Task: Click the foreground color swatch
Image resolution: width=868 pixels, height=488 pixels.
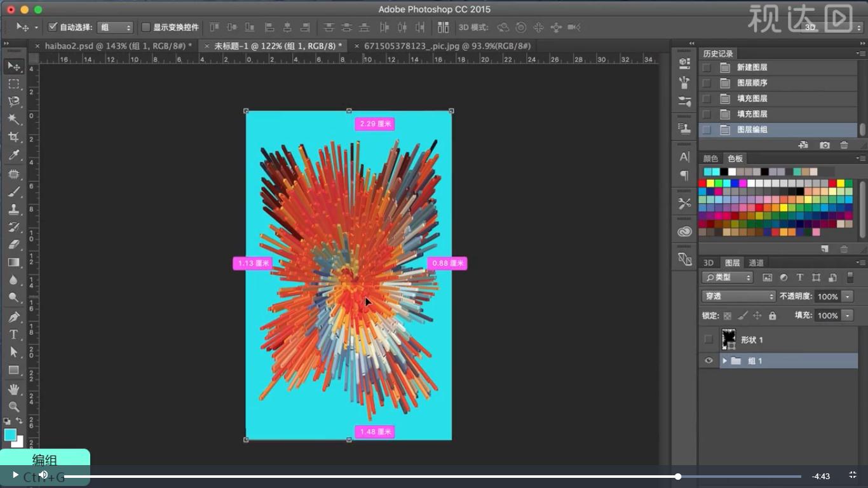Action: tap(10, 435)
